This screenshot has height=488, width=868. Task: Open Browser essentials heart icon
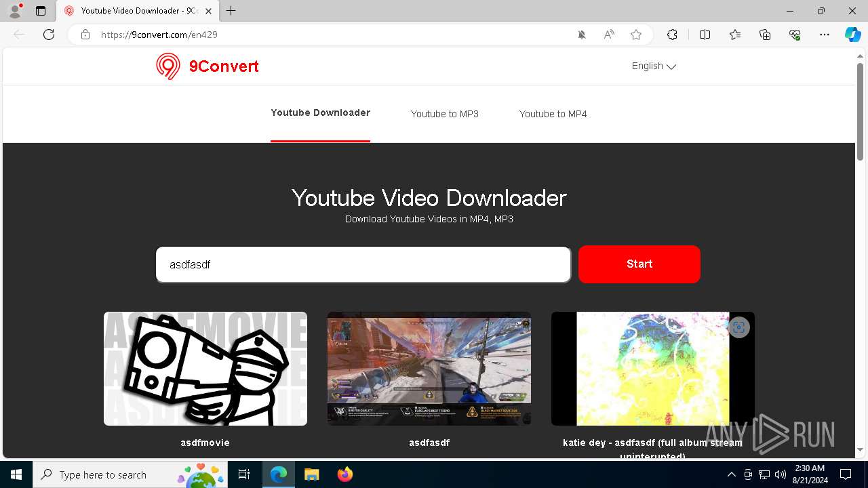click(x=795, y=35)
